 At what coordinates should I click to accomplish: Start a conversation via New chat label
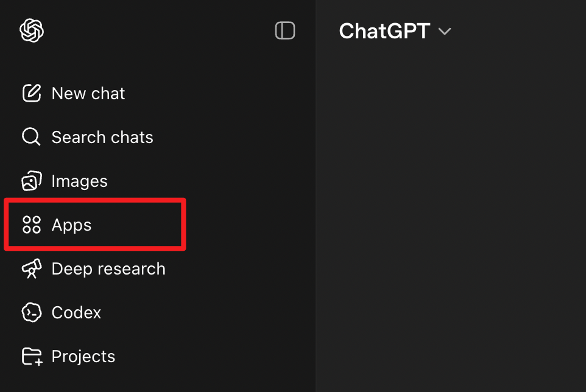tap(88, 93)
